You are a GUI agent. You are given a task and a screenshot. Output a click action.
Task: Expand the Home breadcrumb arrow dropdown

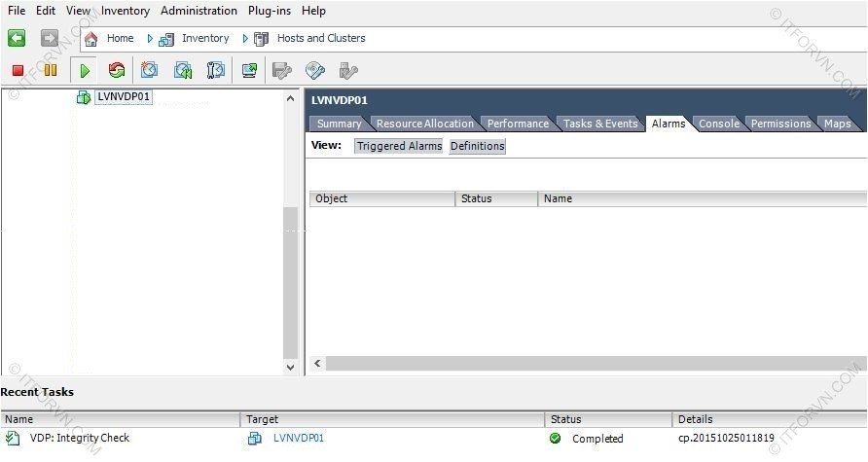pos(150,39)
